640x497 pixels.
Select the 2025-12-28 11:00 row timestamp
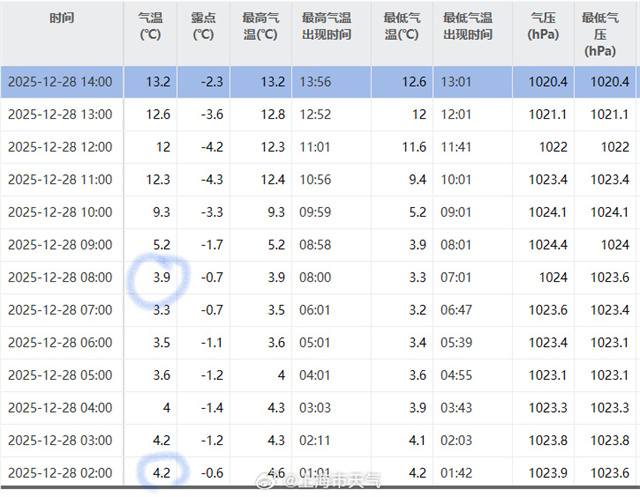(60, 179)
